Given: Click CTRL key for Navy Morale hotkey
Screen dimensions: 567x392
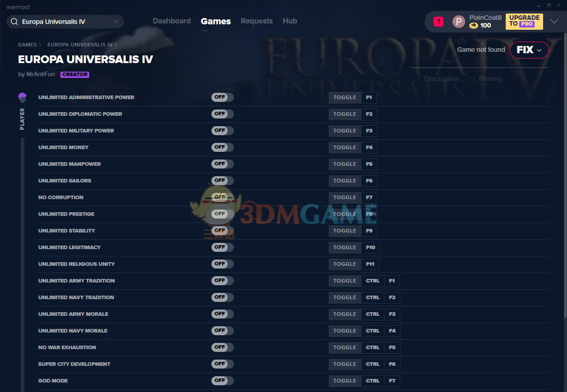Looking at the screenshot, I should [373, 331].
